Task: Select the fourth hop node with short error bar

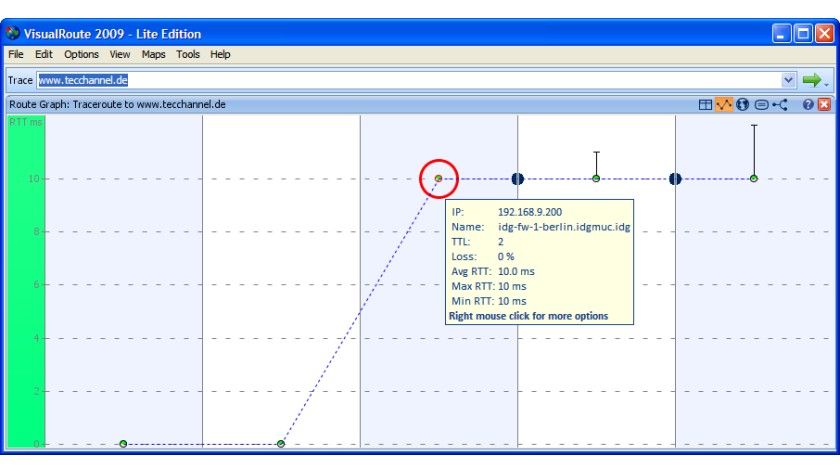Action: point(596,178)
